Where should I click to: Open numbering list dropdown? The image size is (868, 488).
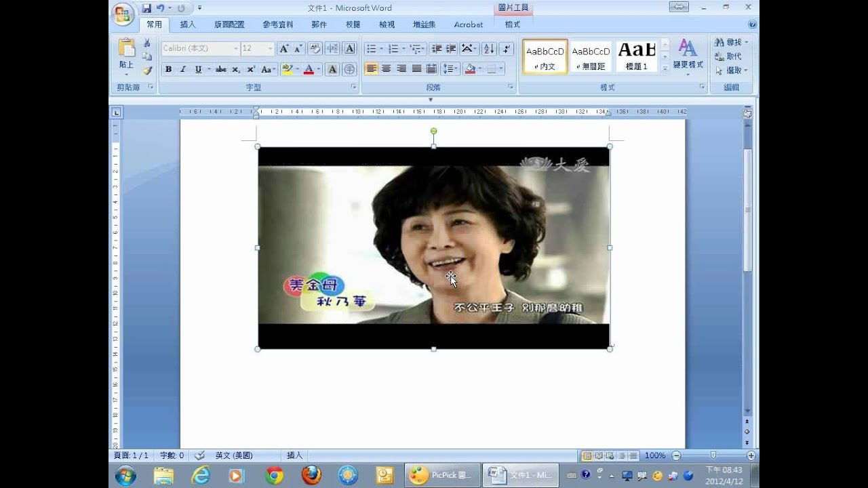[x=403, y=48]
